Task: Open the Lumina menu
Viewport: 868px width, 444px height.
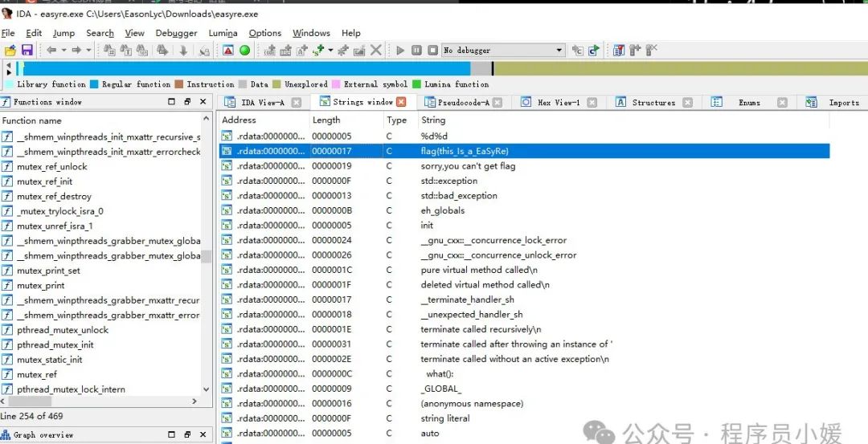Action: (x=223, y=33)
